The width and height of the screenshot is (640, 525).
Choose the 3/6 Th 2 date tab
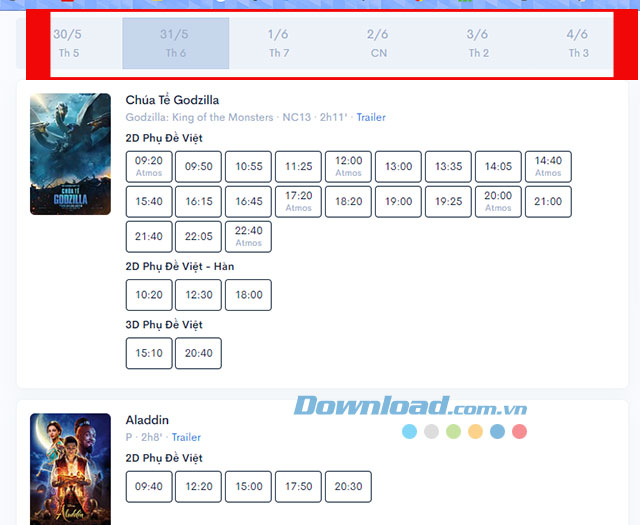(478, 43)
